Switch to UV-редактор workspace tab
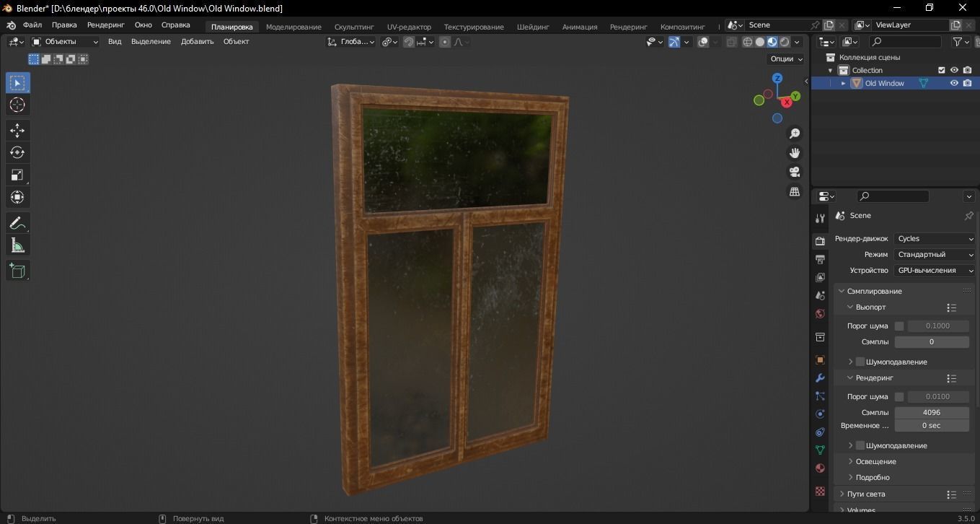 [409, 27]
